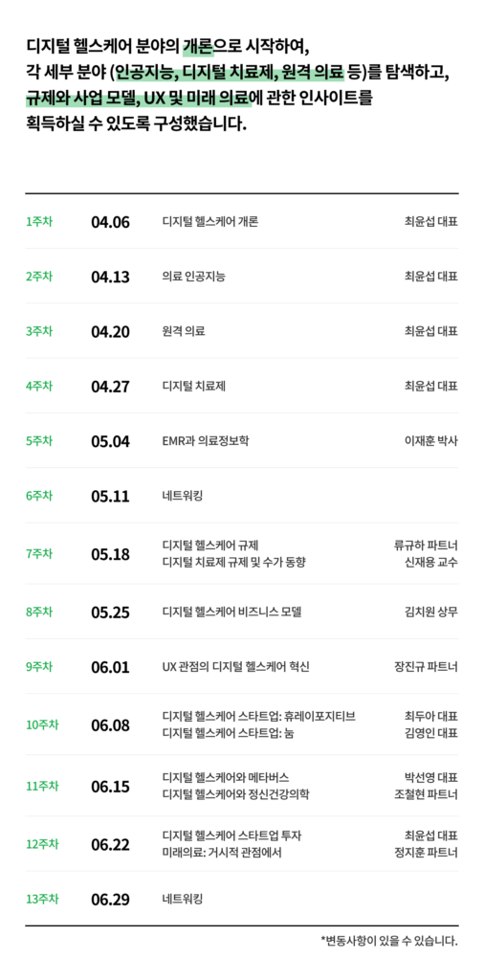The width and height of the screenshot is (484, 980).
Task: Click 미래의료: 거시적 관점에서 title
Action: pyautogui.click(x=222, y=852)
